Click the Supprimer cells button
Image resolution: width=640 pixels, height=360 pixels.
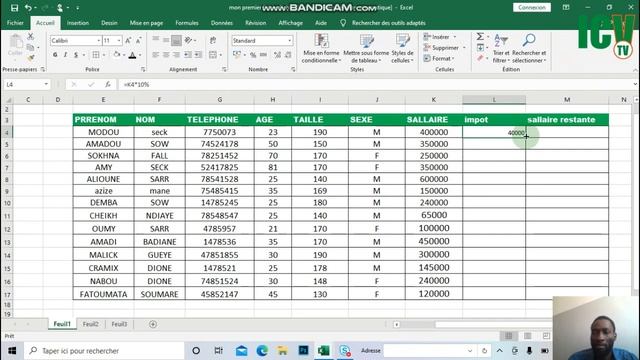click(x=444, y=48)
